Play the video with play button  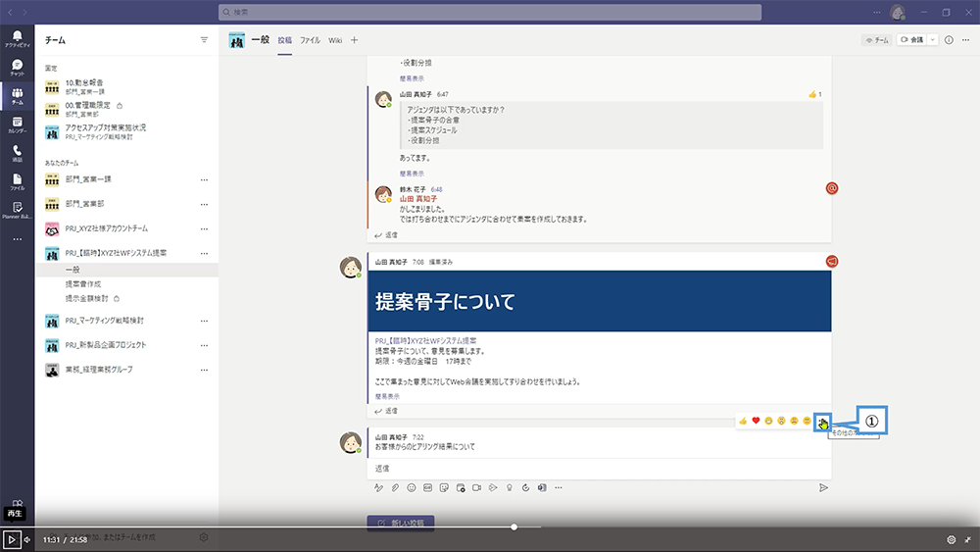click(11, 539)
